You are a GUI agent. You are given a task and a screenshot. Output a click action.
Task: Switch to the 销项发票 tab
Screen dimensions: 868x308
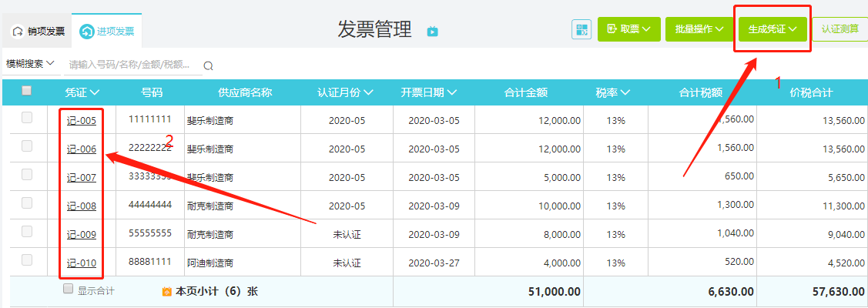point(39,32)
